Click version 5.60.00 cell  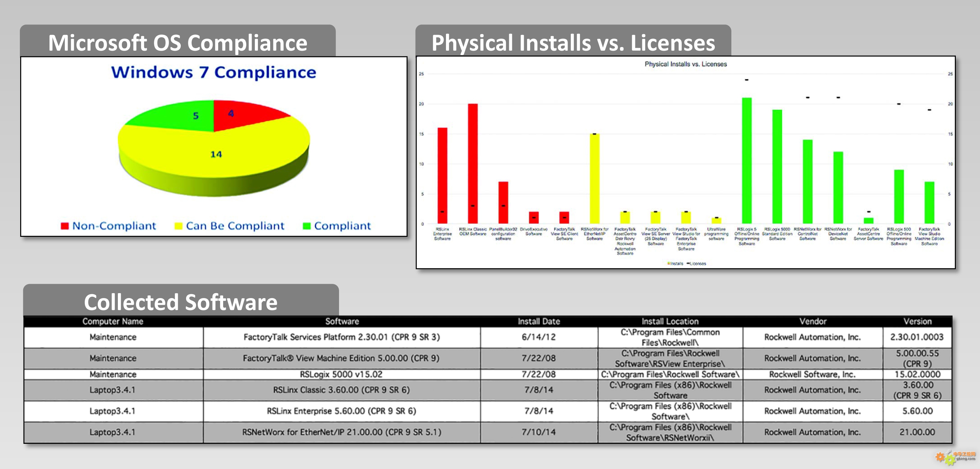[x=917, y=411]
